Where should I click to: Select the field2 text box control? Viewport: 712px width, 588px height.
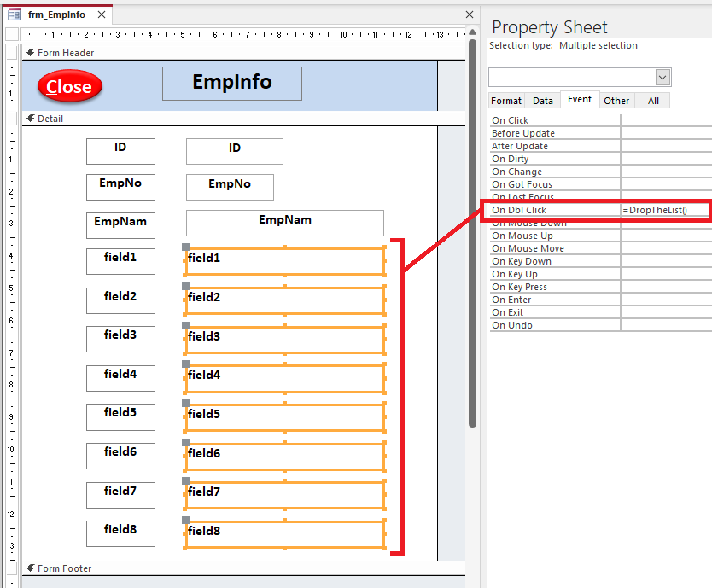pyautogui.click(x=285, y=300)
